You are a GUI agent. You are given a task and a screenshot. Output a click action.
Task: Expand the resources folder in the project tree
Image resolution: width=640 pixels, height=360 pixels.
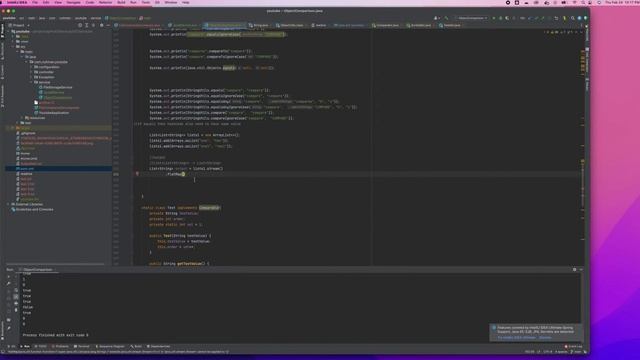tap(22, 118)
